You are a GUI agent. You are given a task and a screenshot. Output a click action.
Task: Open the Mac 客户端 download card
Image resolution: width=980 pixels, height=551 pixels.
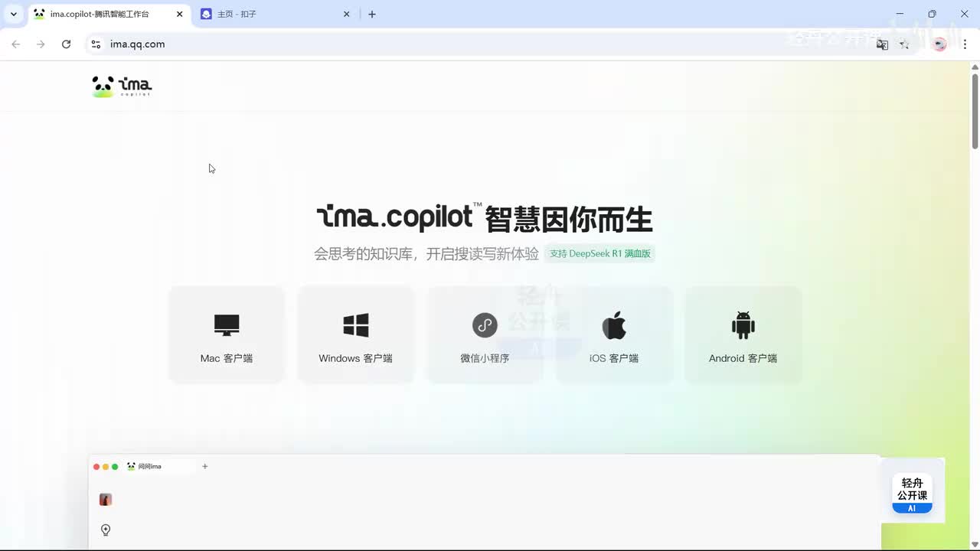(x=226, y=334)
